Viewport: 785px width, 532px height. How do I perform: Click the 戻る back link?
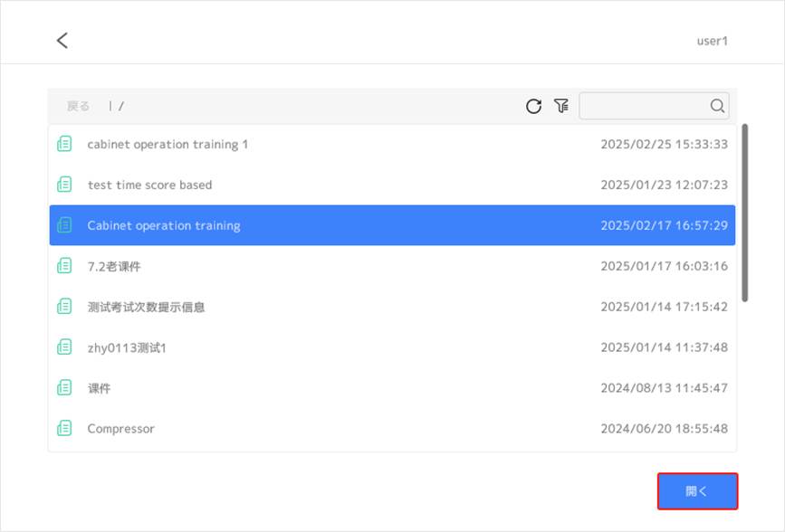pyautogui.click(x=78, y=106)
